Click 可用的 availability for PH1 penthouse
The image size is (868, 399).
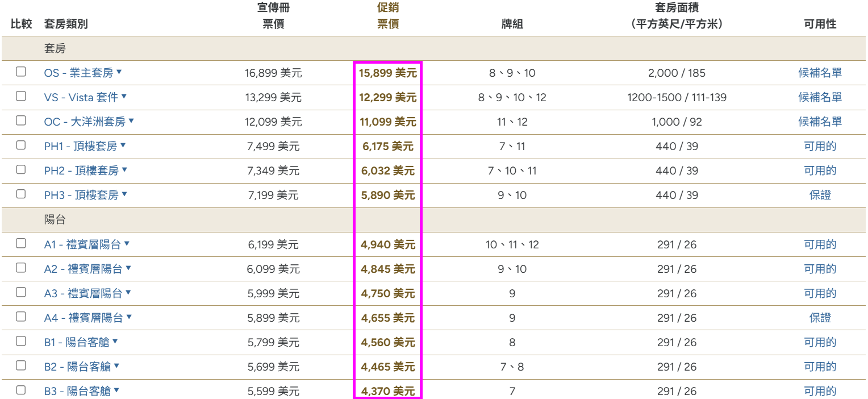point(820,146)
